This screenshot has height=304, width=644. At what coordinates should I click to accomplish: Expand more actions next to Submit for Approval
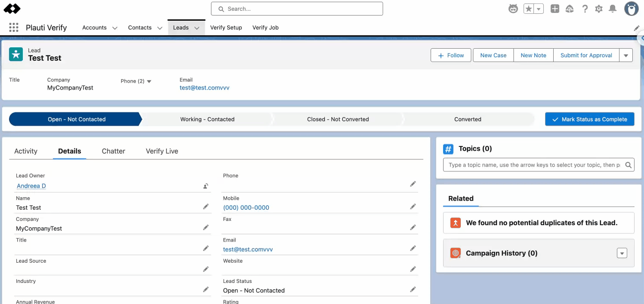click(626, 56)
